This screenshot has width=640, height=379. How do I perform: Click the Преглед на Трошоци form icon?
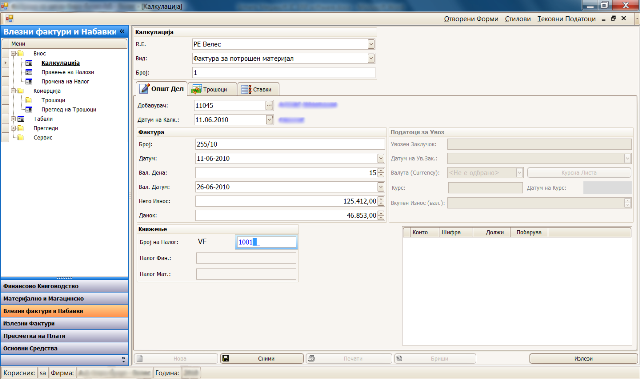pos(29,109)
